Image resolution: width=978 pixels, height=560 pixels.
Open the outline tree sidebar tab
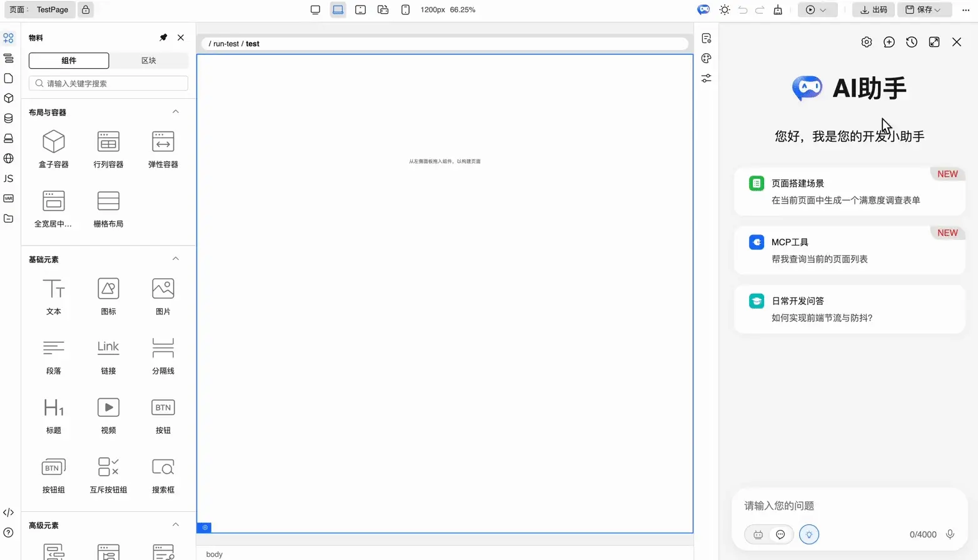(9, 58)
